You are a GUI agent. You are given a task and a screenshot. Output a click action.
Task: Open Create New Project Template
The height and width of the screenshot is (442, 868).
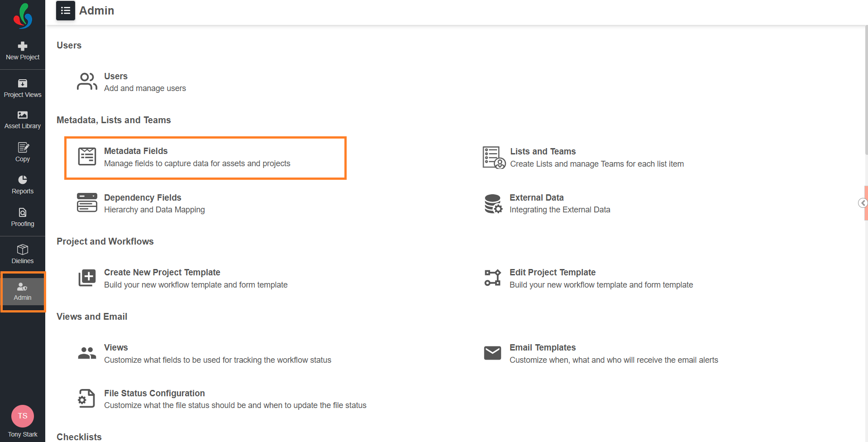[162, 273]
